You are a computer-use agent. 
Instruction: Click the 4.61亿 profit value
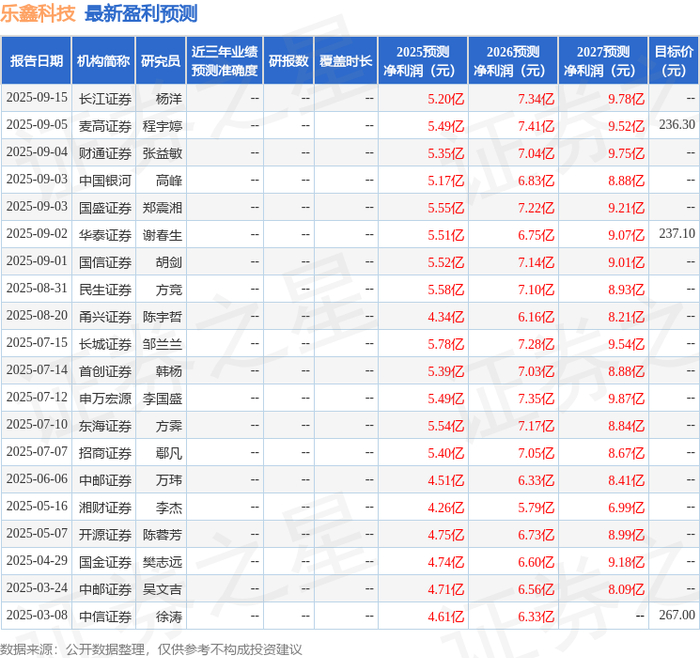(446, 616)
